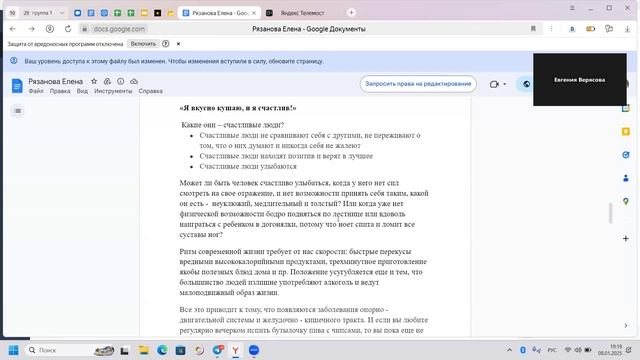The height and width of the screenshot is (360, 640).
Task: Open the Инструменты menu
Action: click(113, 91)
